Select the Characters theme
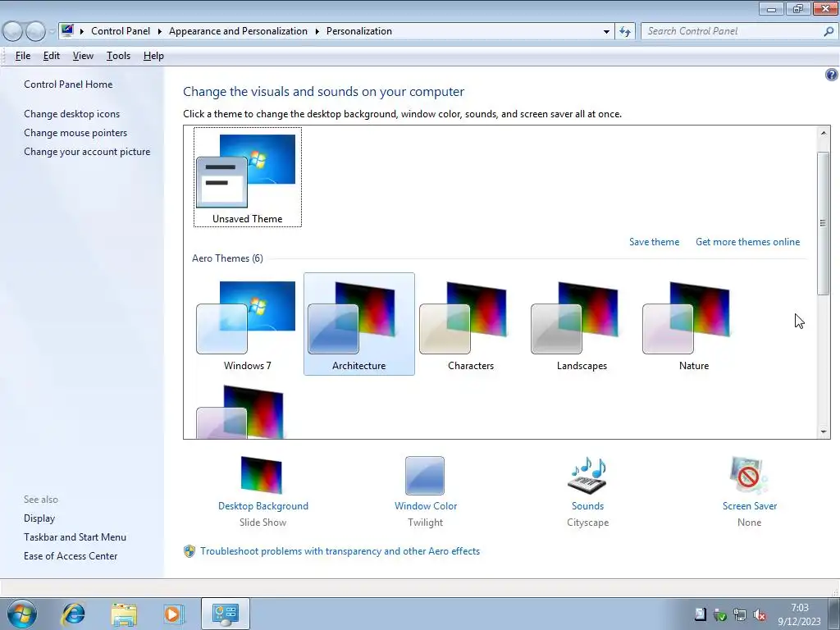Screen dimensions: 840x630 point(470,323)
